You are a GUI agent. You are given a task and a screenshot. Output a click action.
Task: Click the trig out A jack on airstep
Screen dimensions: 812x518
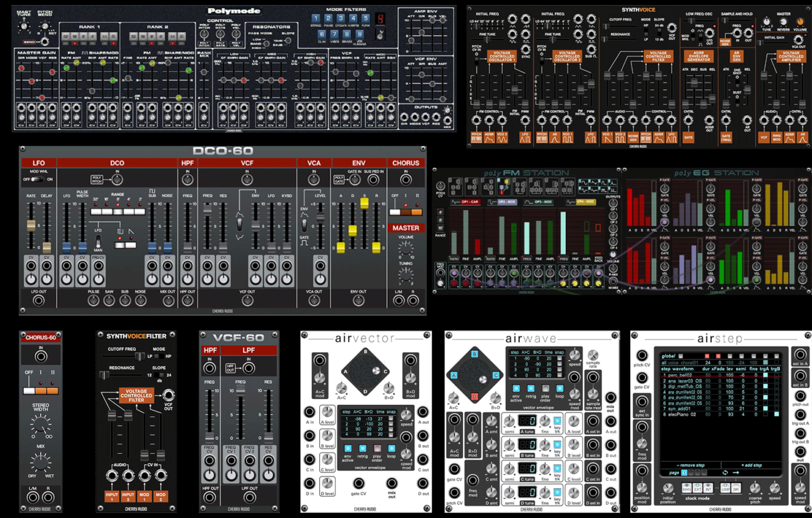[x=800, y=414]
